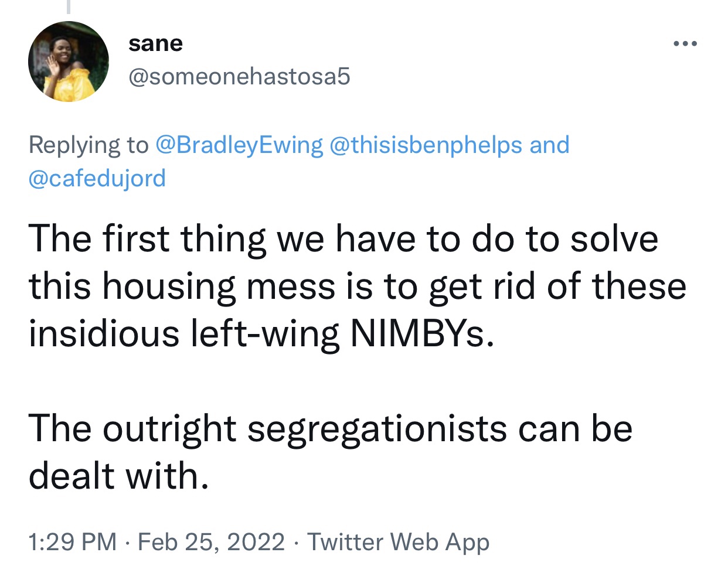Click the Twitter Web App source label
Image resolution: width=728 pixels, height=583 pixels.
pos(398,542)
